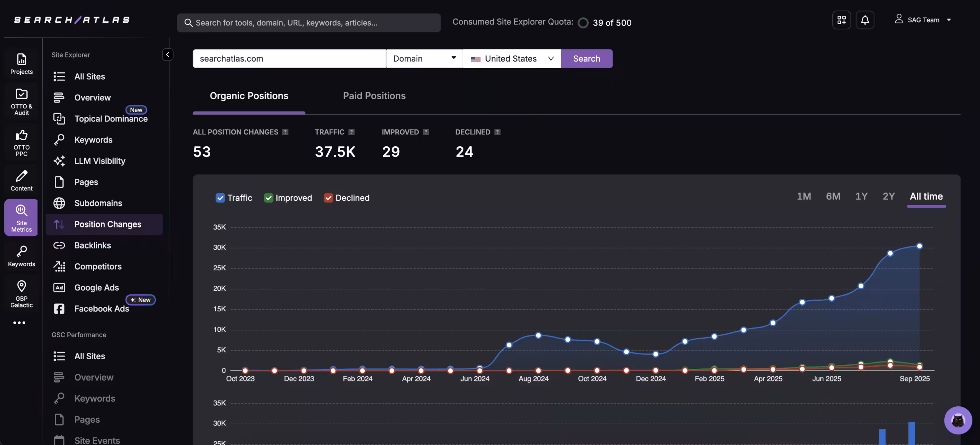
Task: Open Backlinks in Site Explorer menu
Action: pyautogui.click(x=93, y=245)
